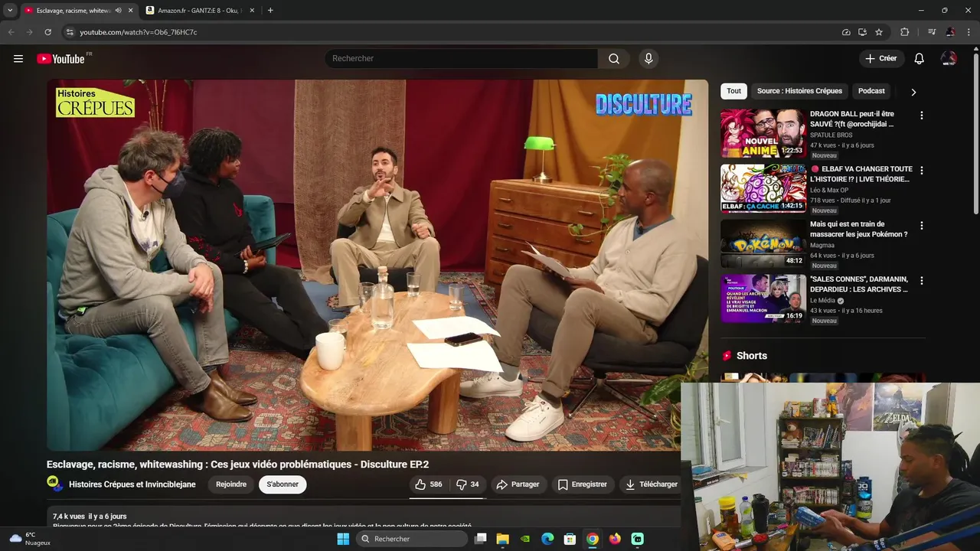
Task: Open a new Chrome tab
Action: point(270,11)
